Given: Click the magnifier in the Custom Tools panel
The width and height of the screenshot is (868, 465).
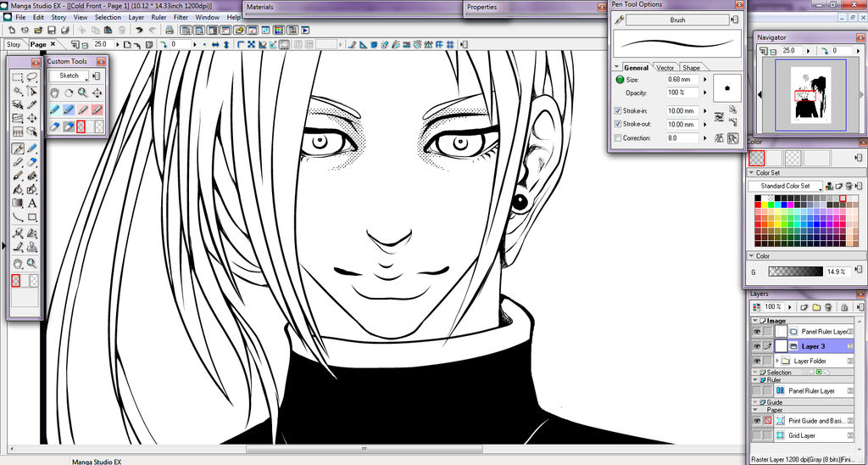Looking at the screenshot, I should click(83, 92).
